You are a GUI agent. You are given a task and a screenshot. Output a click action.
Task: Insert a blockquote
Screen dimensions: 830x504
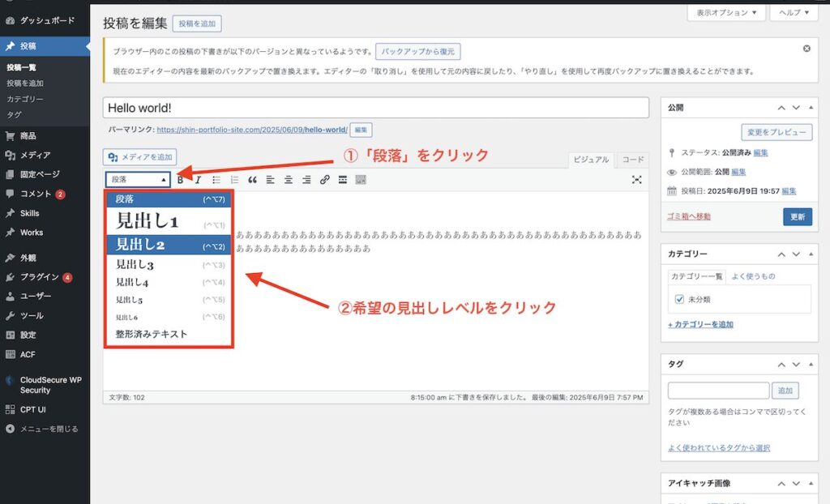[x=254, y=179]
